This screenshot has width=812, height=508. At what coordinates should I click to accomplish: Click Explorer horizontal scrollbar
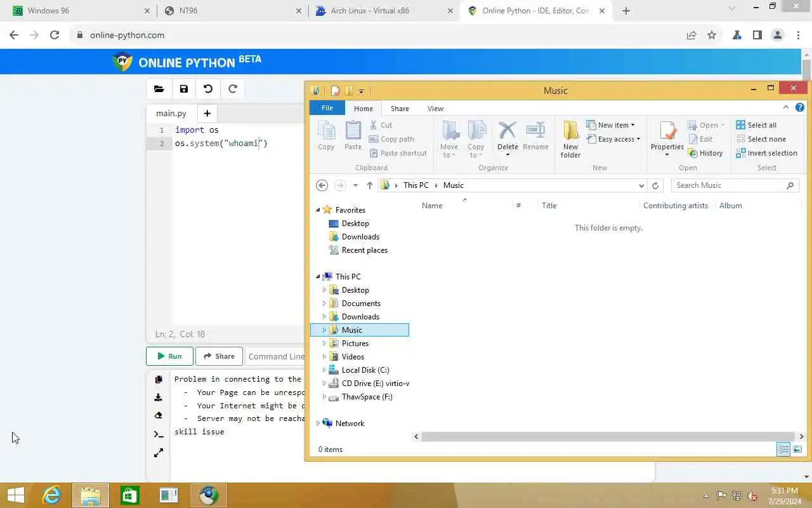pos(608,436)
